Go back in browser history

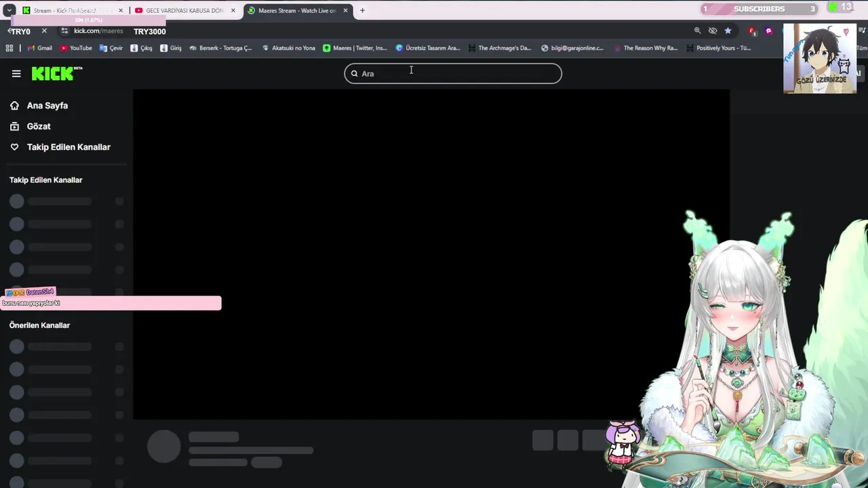pyautogui.click(x=10, y=31)
